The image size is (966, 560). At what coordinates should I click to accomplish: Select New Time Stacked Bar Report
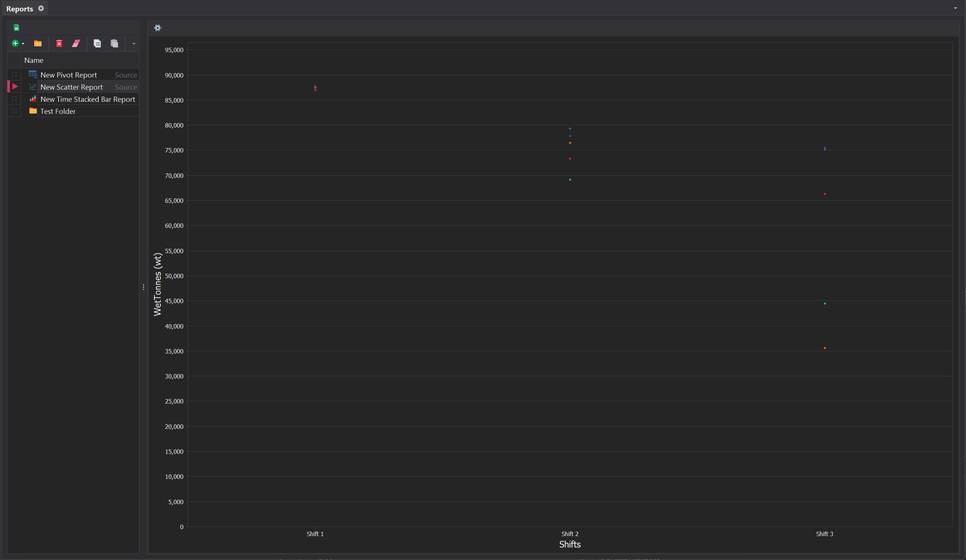tap(88, 99)
